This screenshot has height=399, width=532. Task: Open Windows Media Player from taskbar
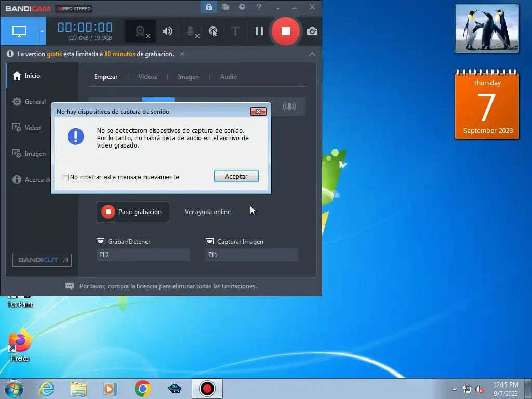(110, 389)
